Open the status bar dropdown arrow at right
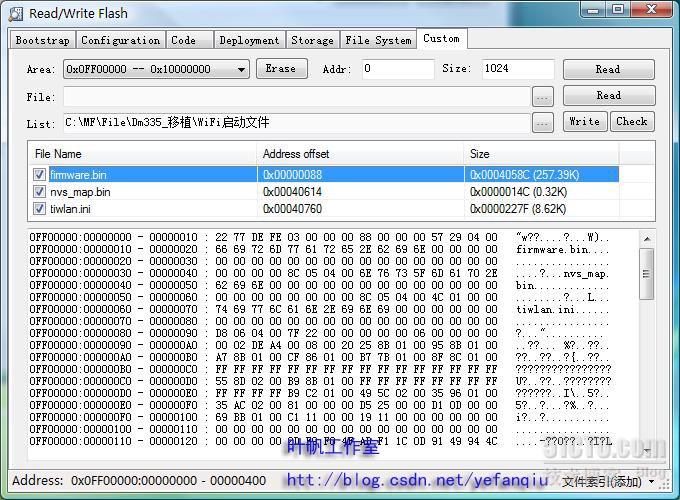Viewport: 680px width, 500px height. point(651,481)
